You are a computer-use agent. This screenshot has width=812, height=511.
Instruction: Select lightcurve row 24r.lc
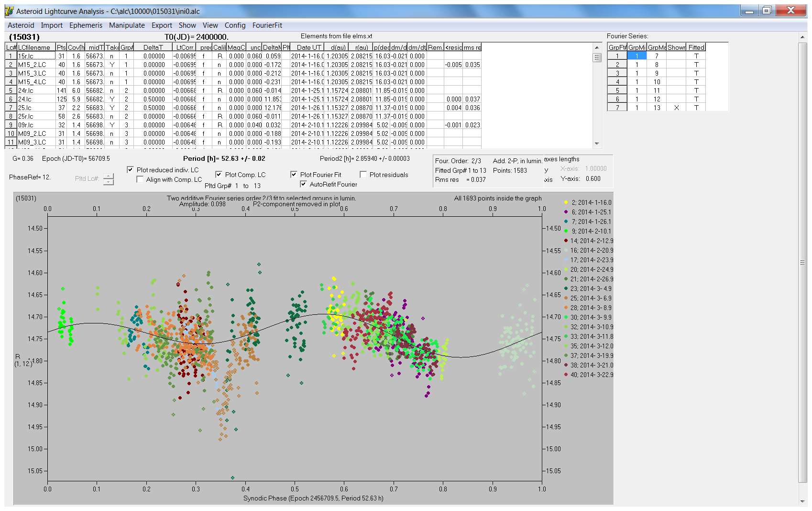coord(243,90)
